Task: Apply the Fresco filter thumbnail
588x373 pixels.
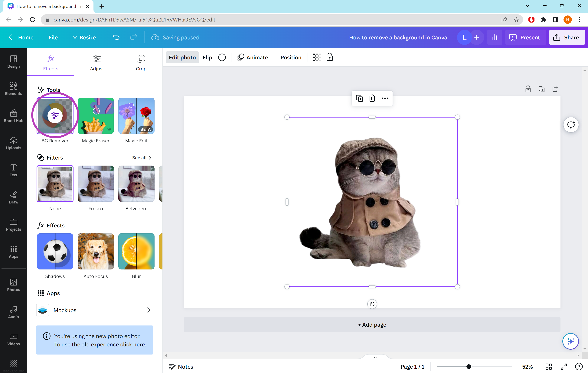Action: coord(96,184)
